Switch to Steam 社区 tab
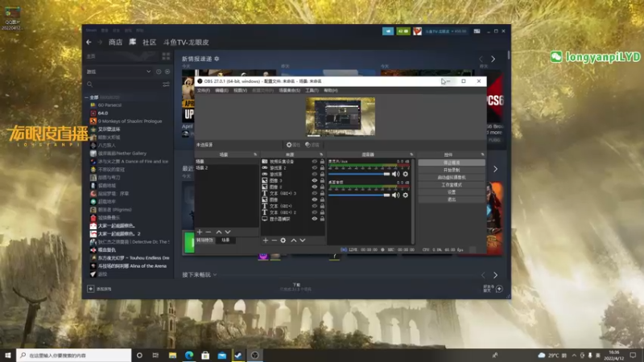Viewport: 644px width, 362px height. [x=149, y=43]
